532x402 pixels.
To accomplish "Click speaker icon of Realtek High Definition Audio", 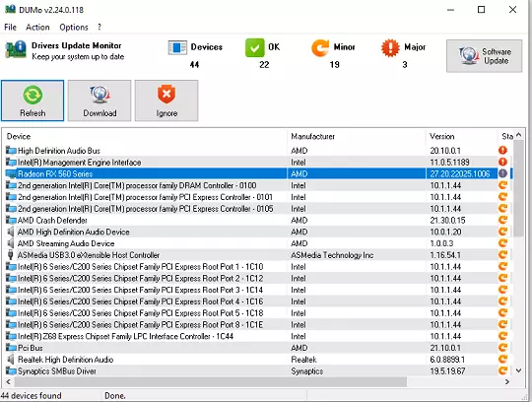I will (x=11, y=360).
